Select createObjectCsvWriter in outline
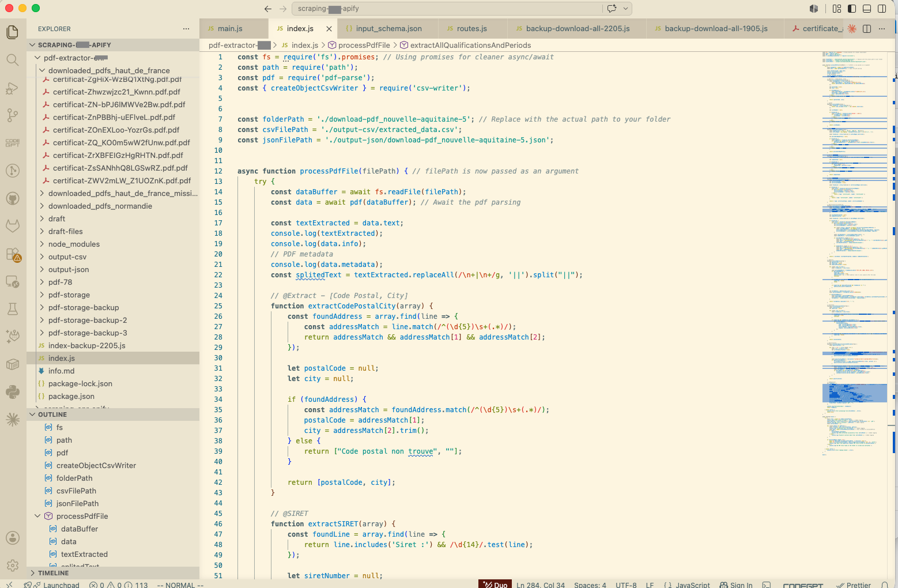Screen dimensions: 898x588 point(113,465)
